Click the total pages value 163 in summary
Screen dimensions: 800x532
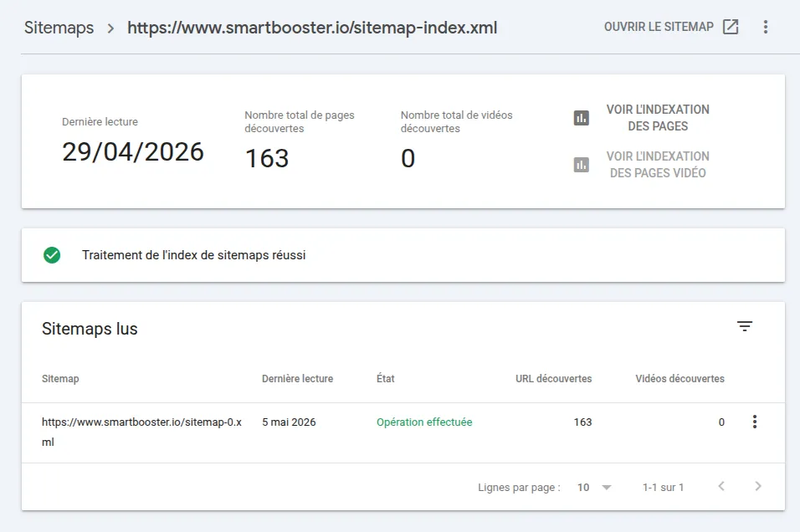267,158
